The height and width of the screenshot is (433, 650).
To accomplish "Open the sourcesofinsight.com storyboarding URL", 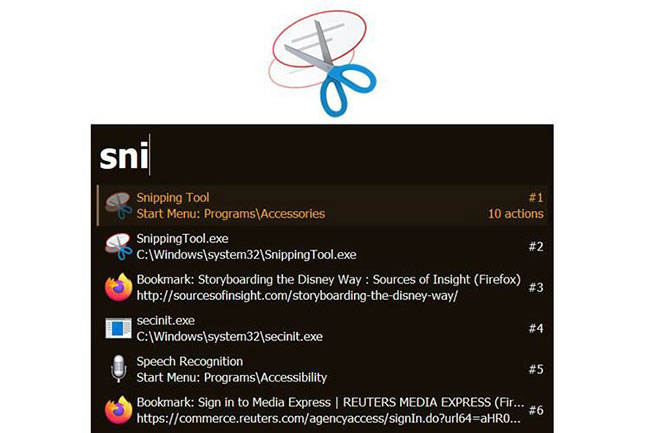I will (297, 296).
